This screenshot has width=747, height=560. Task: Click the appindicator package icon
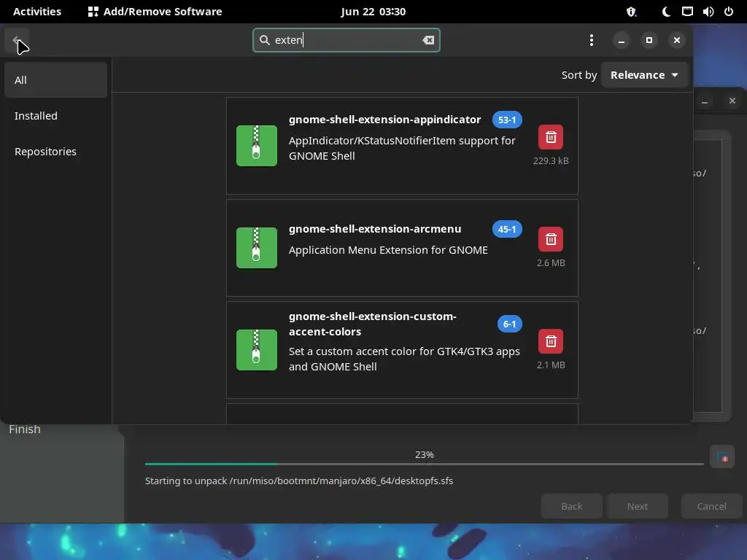point(256,146)
